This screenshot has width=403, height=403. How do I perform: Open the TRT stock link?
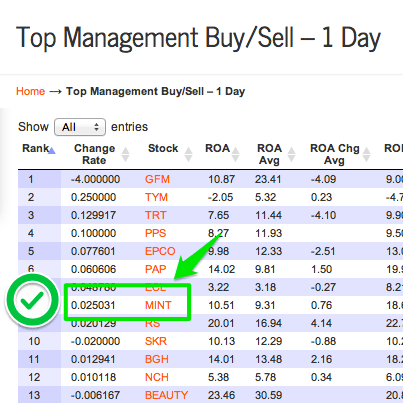[155, 215]
